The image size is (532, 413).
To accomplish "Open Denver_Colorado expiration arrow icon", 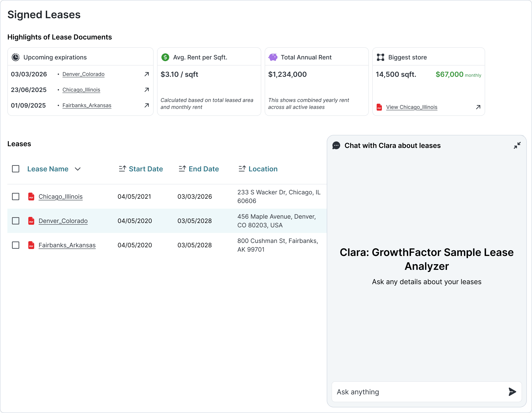I will click(146, 74).
